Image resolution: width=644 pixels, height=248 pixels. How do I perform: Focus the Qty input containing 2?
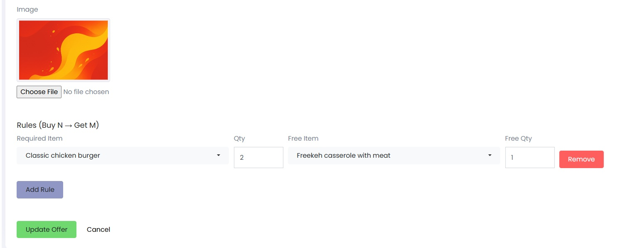[x=258, y=158]
